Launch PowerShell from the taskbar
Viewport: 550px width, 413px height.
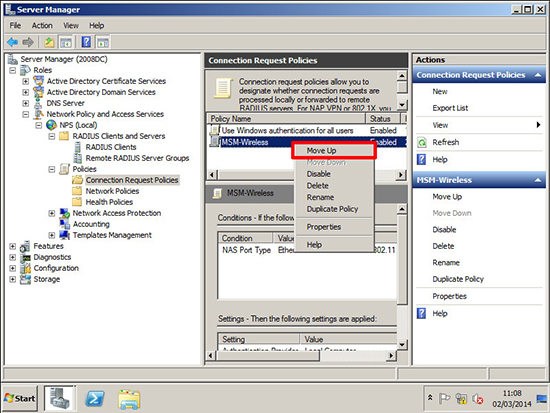95,399
